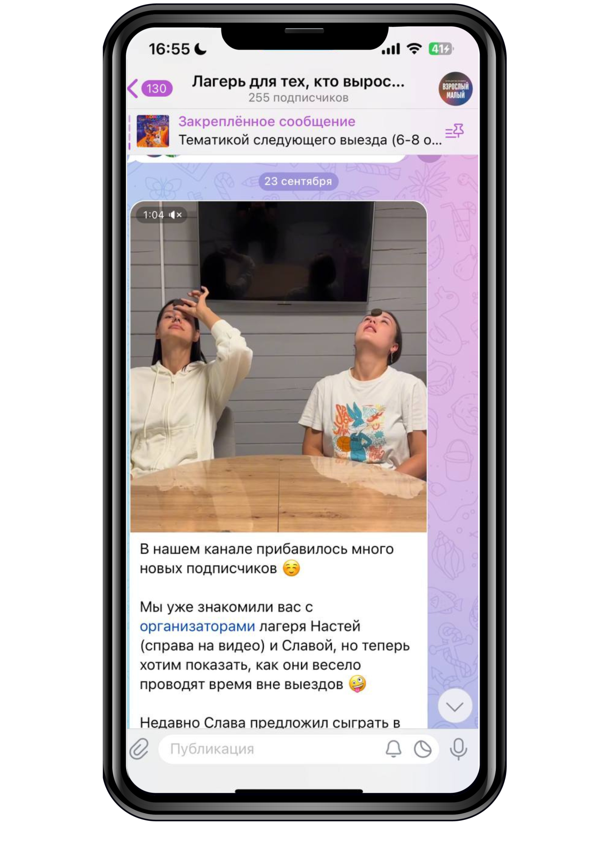Image resolution: width=614 pixels, height=868 pixels.
Task: Tap the pinned text Тематикой следующего выезда
Action: pos(310,140)
